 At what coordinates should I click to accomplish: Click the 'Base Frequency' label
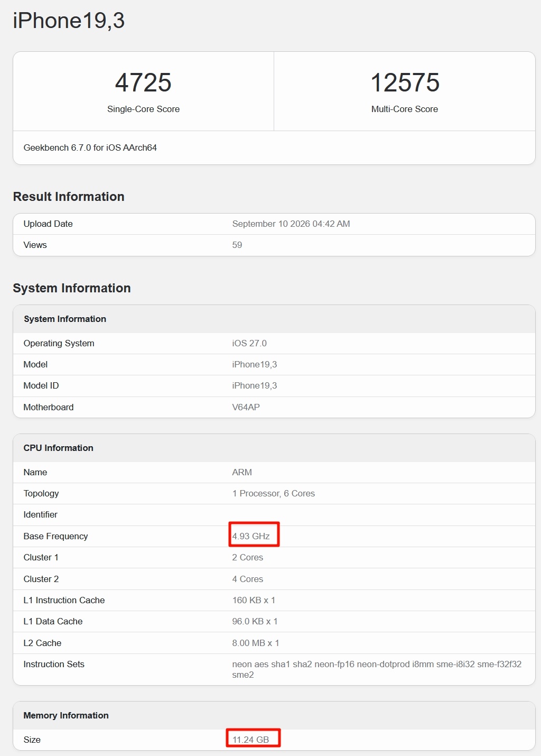[x=55, y=536]
